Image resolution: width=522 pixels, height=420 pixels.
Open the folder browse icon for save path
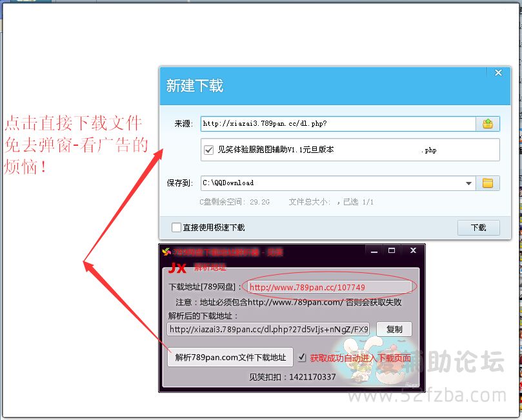click(488, 183)
